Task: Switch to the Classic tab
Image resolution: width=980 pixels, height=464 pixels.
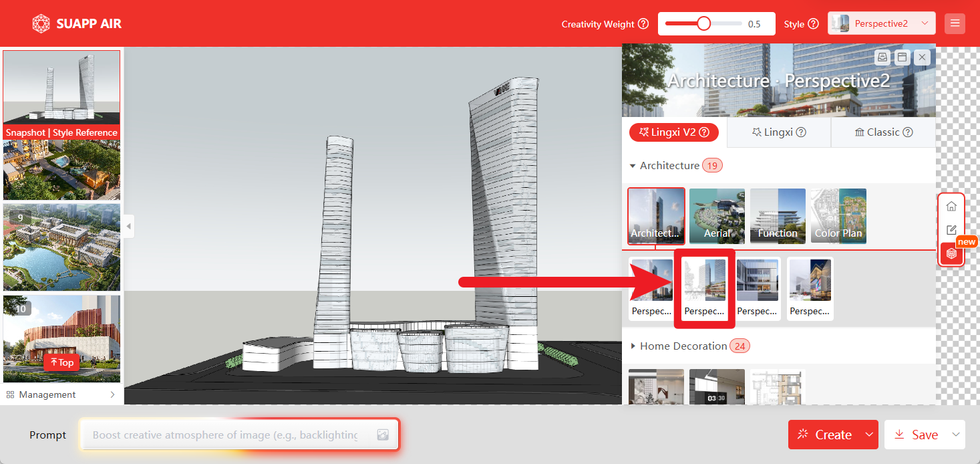Action: click(x=883, y=132)
